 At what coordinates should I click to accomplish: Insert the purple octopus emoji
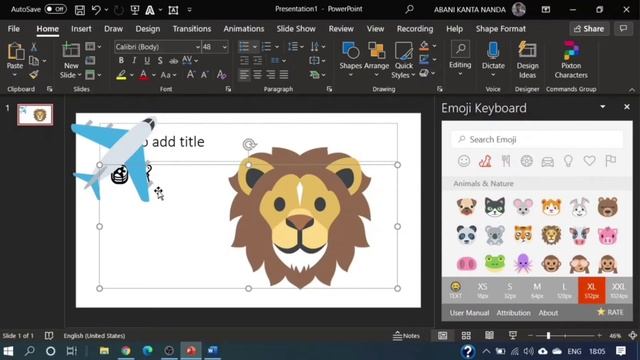coord(523,263)
